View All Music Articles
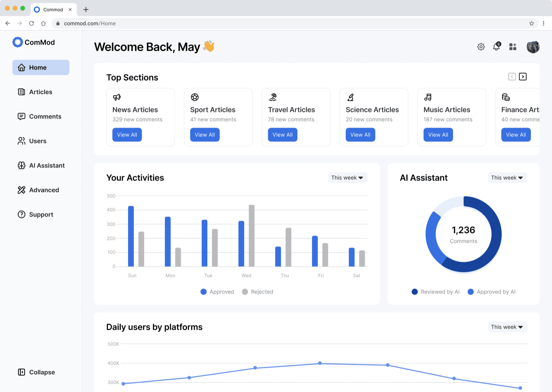This screenshot has height=392, width=552. coord(438,135)
